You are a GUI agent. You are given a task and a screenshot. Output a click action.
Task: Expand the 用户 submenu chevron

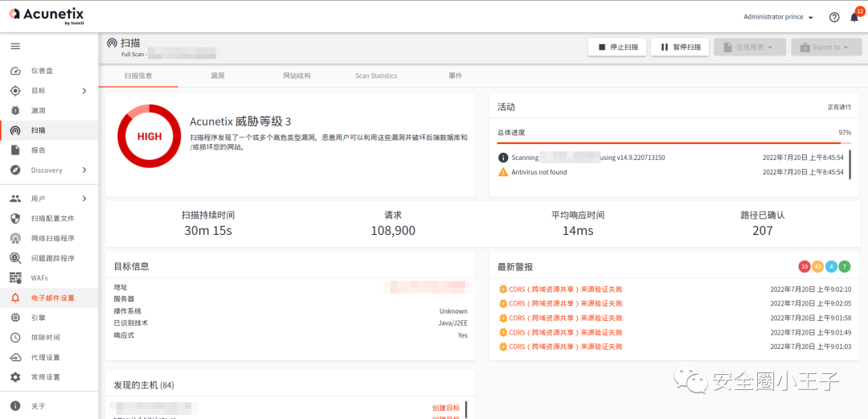pyautogui.click(x=84, y=199)
